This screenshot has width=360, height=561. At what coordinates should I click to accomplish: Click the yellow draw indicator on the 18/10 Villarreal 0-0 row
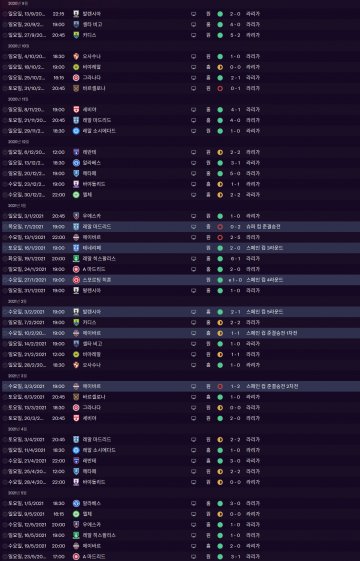pos(220,67)
